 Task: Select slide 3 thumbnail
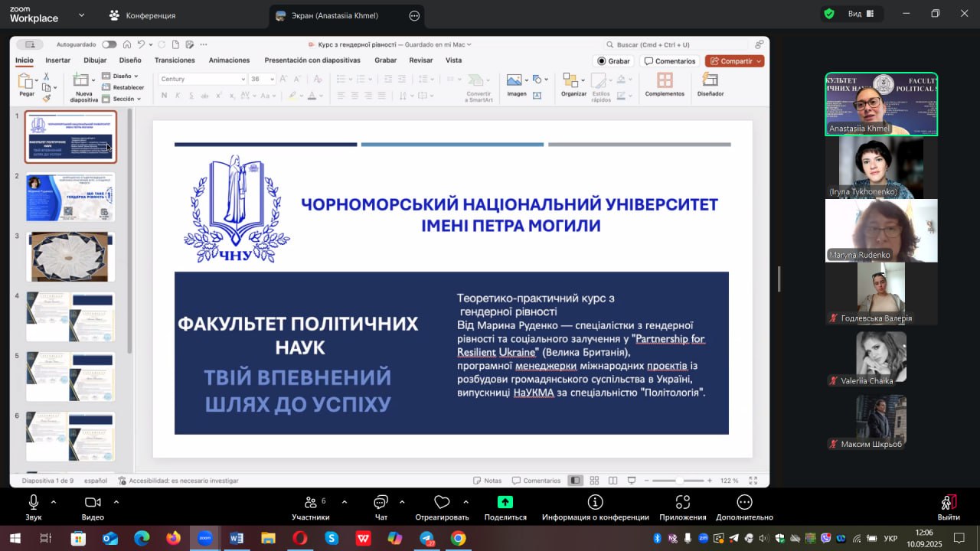point(70,257)
